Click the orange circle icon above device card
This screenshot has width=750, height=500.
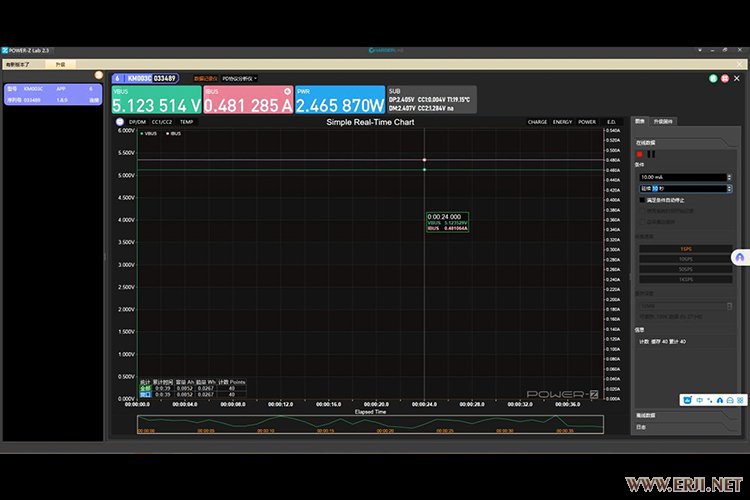click(x=98, y=75)
